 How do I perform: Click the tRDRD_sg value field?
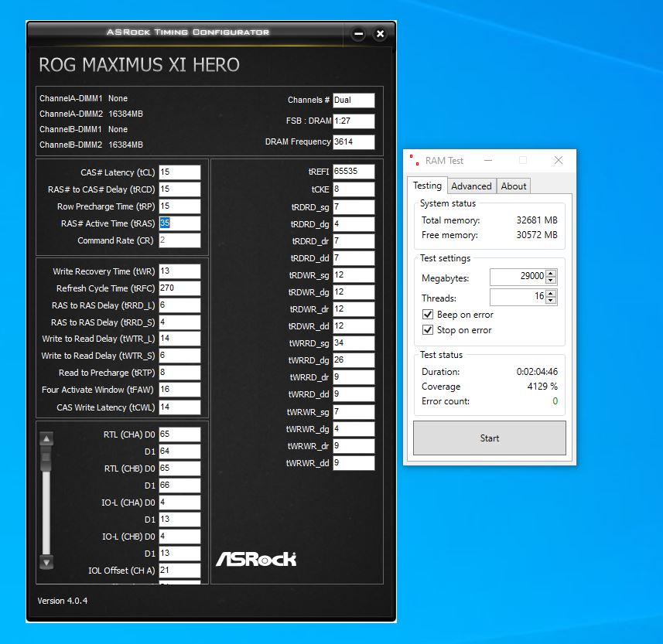coord(354,206)
